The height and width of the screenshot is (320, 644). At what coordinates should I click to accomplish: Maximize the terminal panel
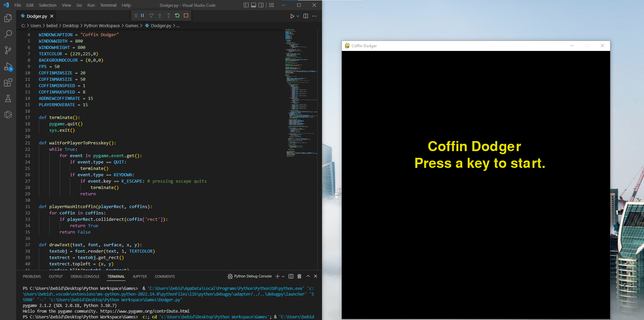pos(308,276)
